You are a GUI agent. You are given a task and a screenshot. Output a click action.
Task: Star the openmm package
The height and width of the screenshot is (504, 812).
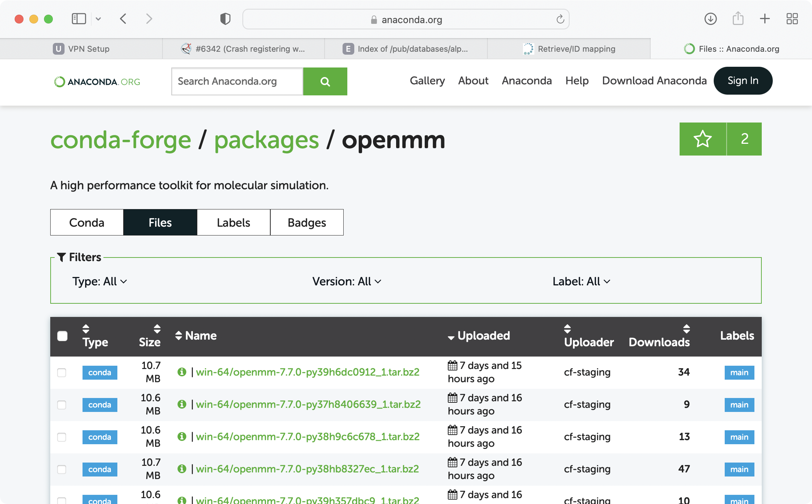[x=702, y=139]
